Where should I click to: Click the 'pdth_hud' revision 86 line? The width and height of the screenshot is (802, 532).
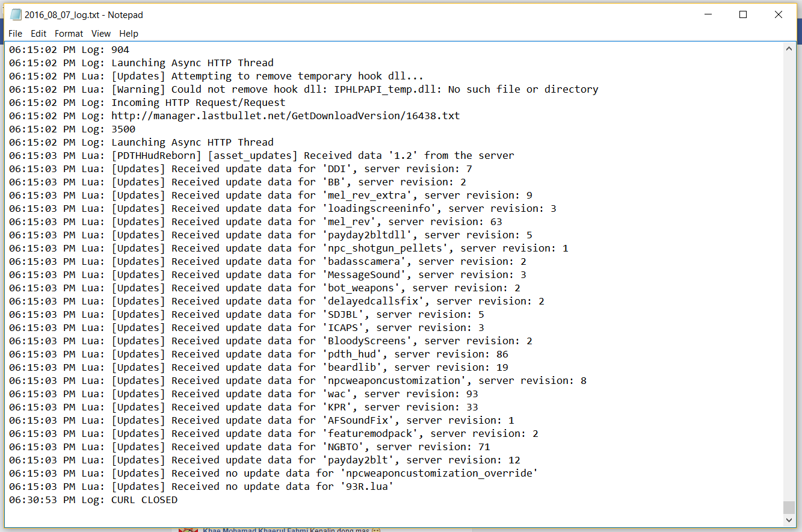(x=309, y=354)
